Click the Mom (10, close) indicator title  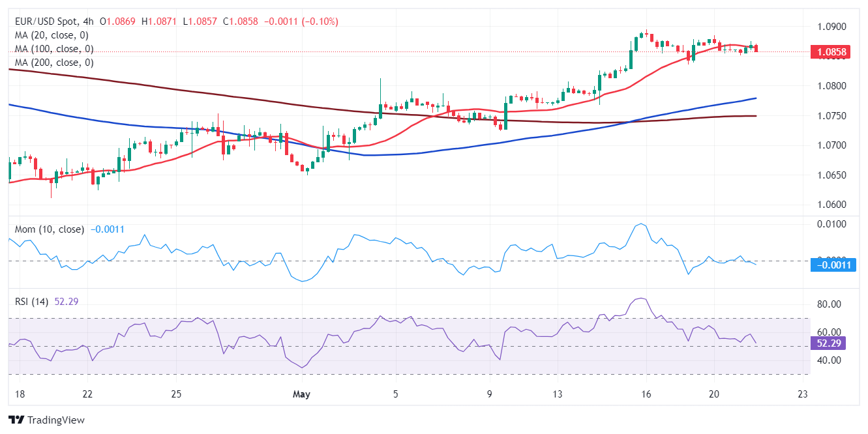[x=50, y=229]
